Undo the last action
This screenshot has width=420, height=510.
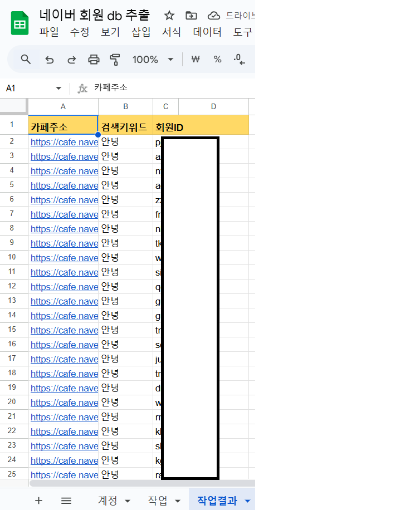(50, 60)
